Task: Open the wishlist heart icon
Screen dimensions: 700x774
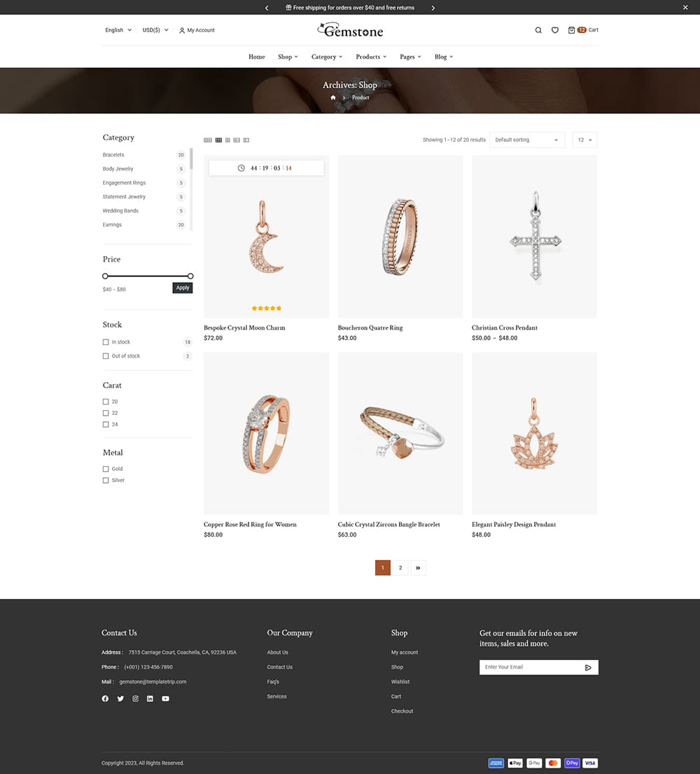Action: point(555,30)
